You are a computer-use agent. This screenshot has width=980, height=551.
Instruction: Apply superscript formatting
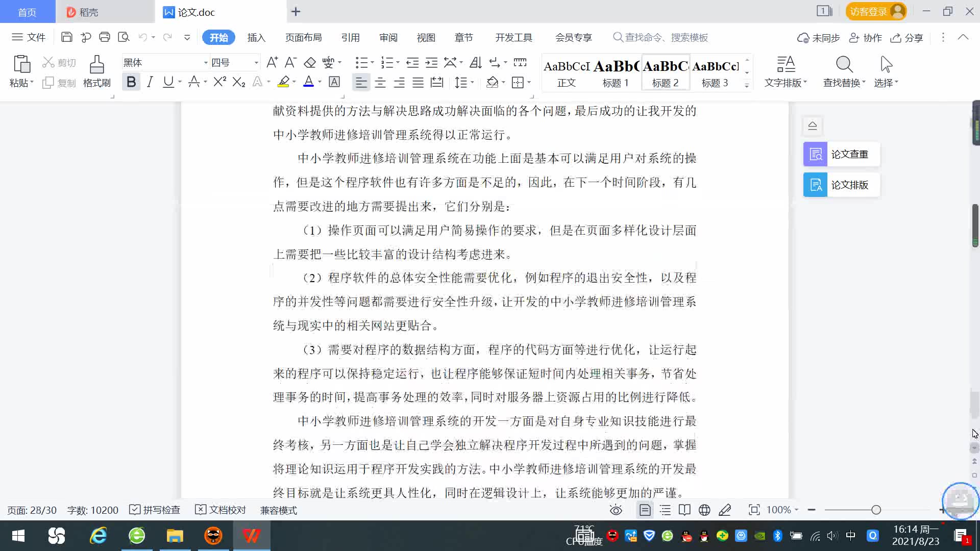219,82
